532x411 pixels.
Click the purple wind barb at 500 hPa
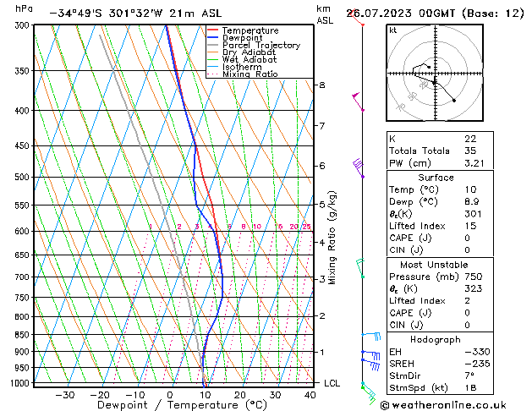(359, 168)
